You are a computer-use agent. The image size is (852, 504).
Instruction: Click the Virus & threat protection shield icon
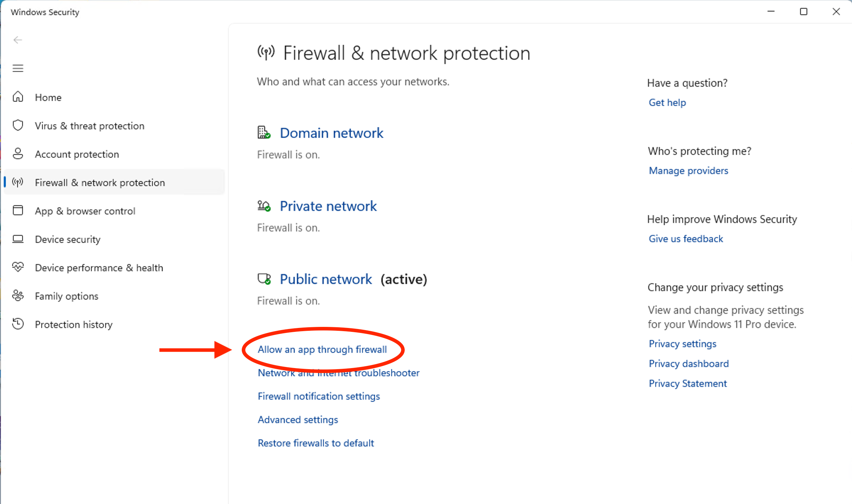[x=18, y=125]
